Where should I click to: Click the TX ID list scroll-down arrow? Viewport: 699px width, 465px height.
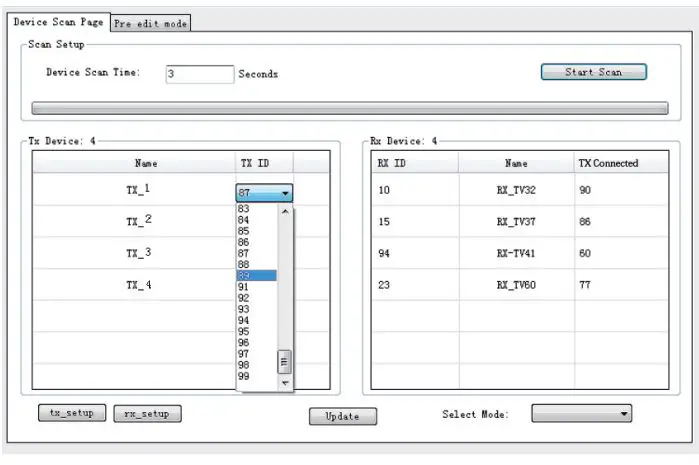click(285, 383)
